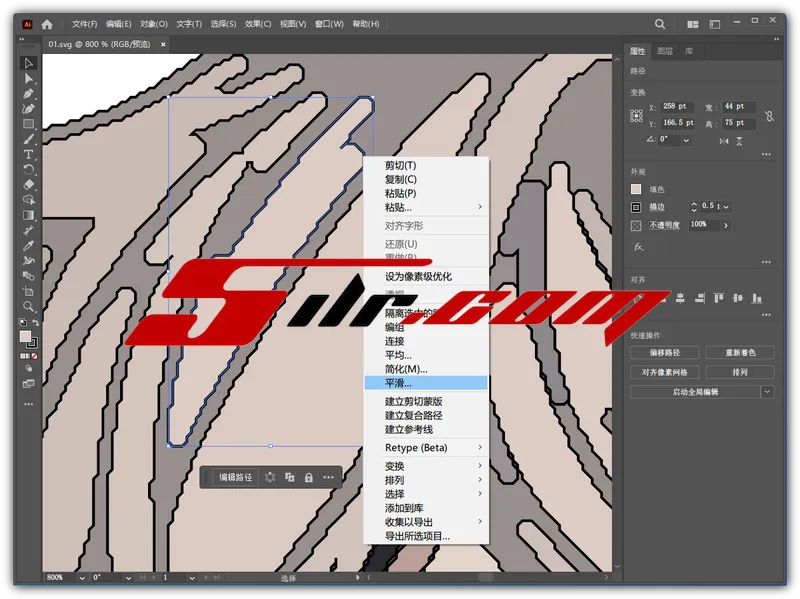Screen dimensions: 800x599
Task: Open more transform options ellipsis
Action: tap(766, 154)
